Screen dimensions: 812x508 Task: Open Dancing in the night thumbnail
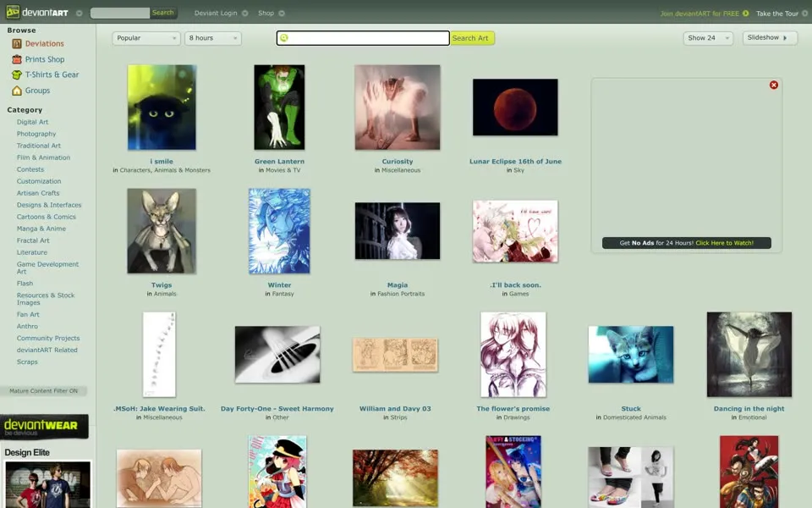(x=749, y=355)
